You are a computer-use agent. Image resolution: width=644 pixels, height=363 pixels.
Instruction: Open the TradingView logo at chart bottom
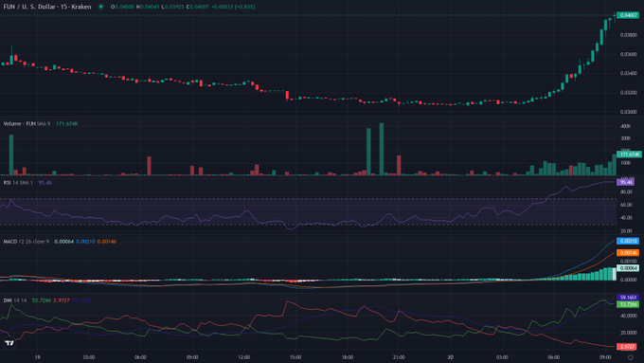click(x=9, y=343)
